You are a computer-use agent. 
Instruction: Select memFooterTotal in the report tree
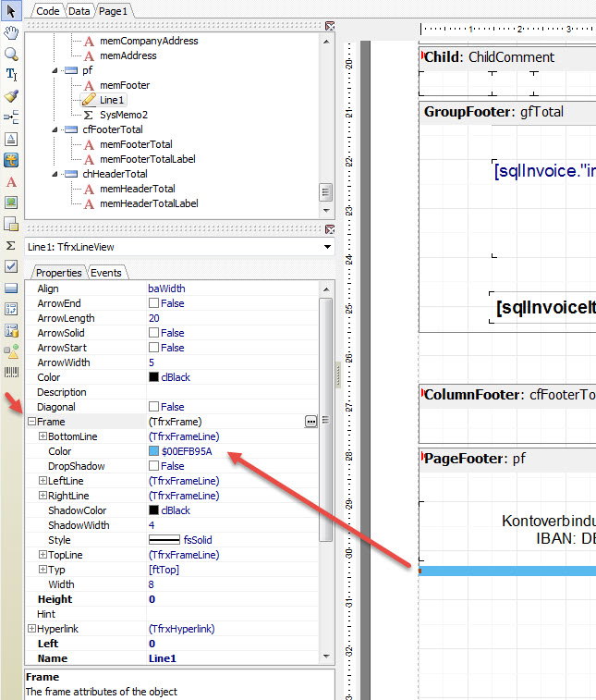point(136,144)
